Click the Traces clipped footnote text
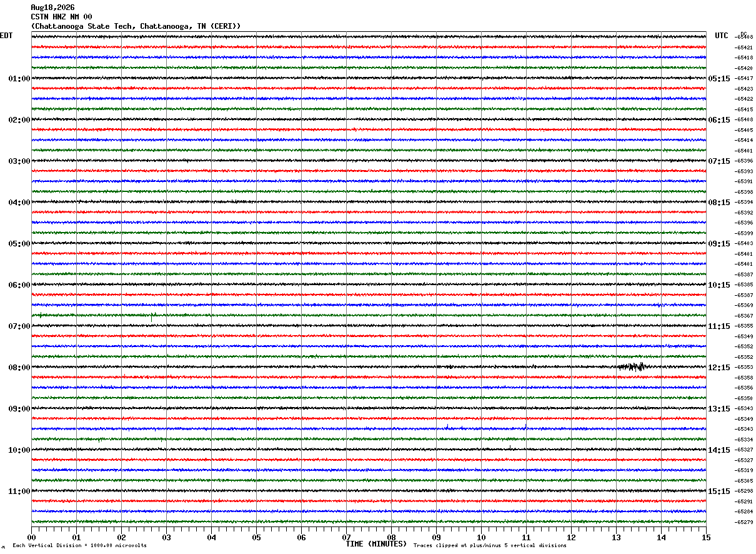 point(490,545)
